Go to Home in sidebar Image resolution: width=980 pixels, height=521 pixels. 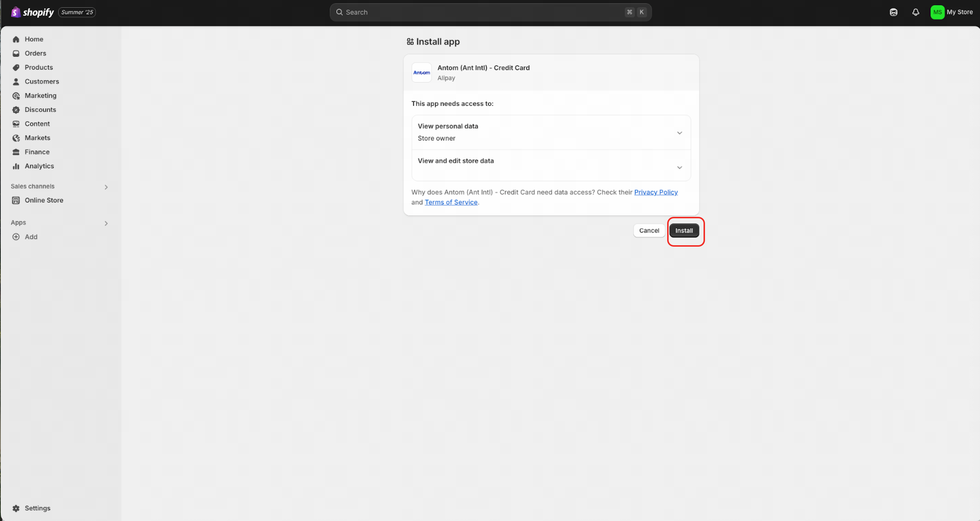34,39
